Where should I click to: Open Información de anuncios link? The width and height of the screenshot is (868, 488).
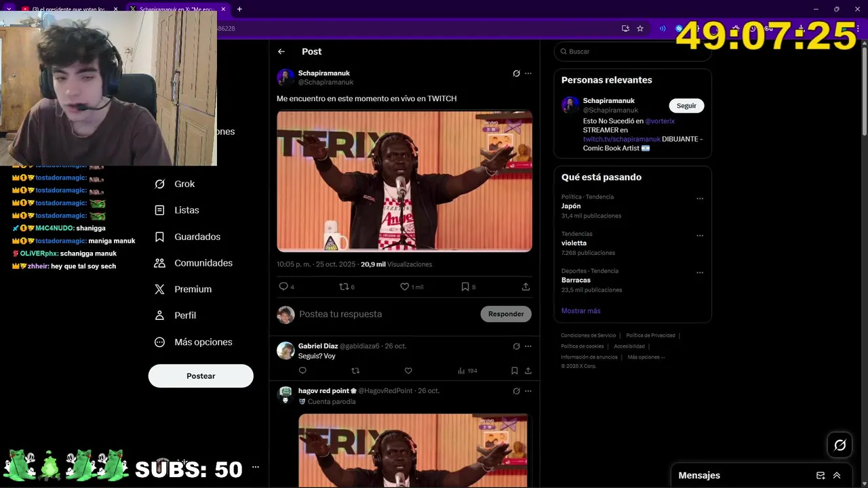coord(589,357)
